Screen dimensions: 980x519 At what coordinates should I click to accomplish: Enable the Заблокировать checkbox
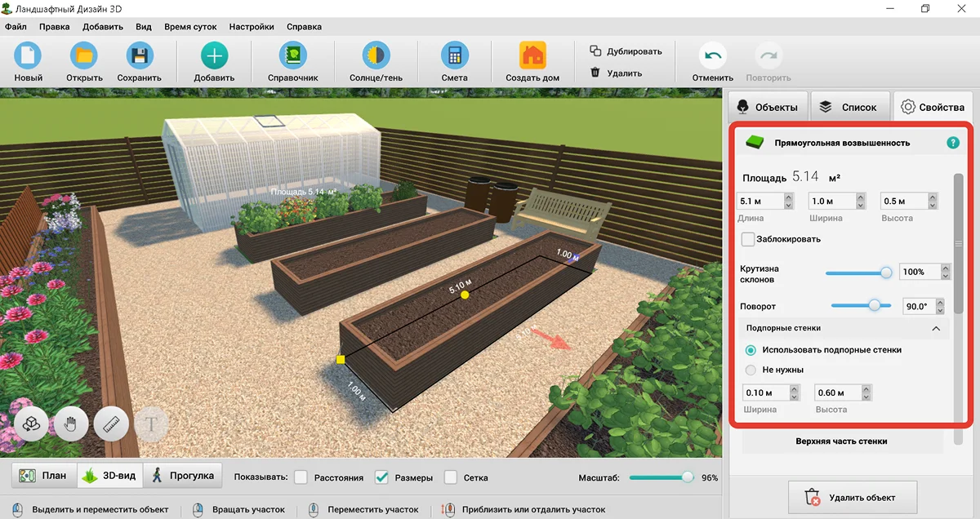tap(747, 239)
